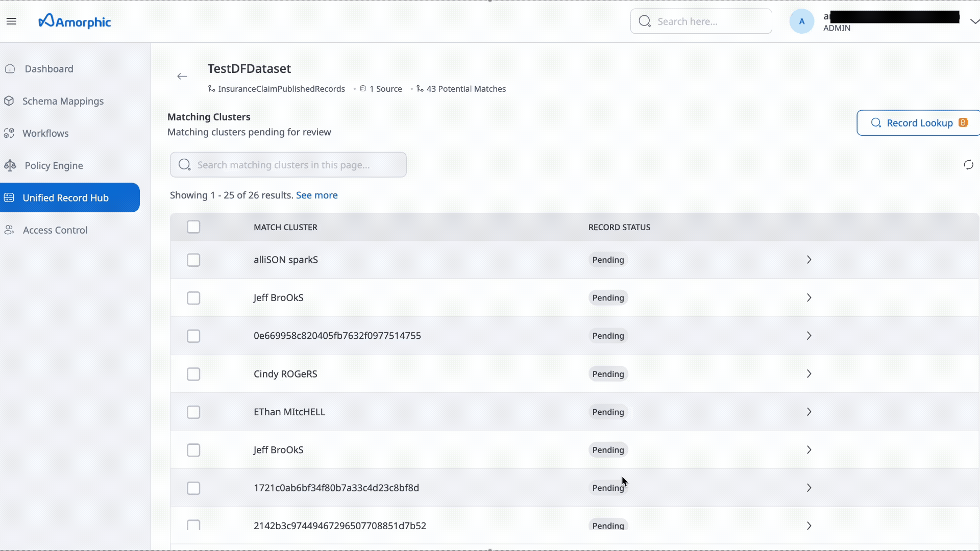Click the user avatar circle in header
Viewport: 980px width, 551px height.
click(x=801, y=21)
